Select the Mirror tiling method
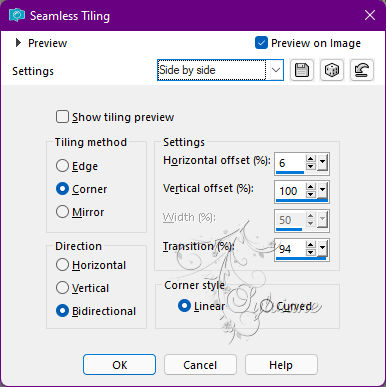The width and height of the screenshot is (386, 387). [x=62, y=212]
